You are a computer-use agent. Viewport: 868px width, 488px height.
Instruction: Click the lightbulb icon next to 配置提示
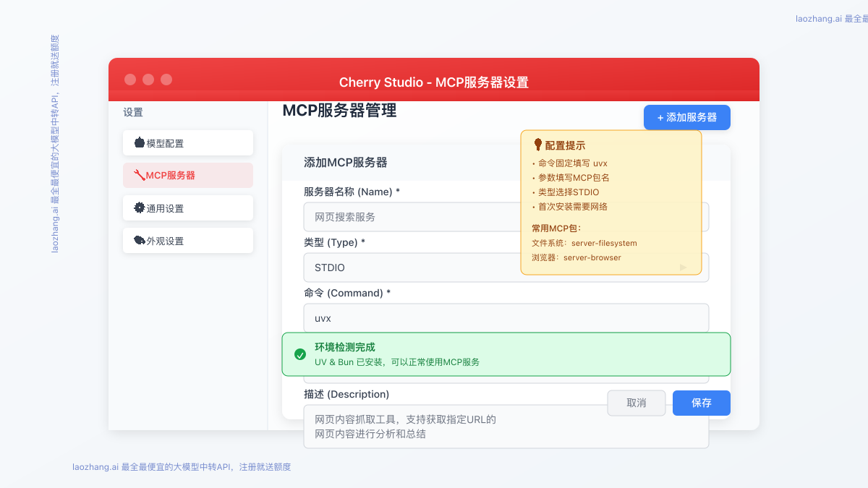(x=538, y=145)
